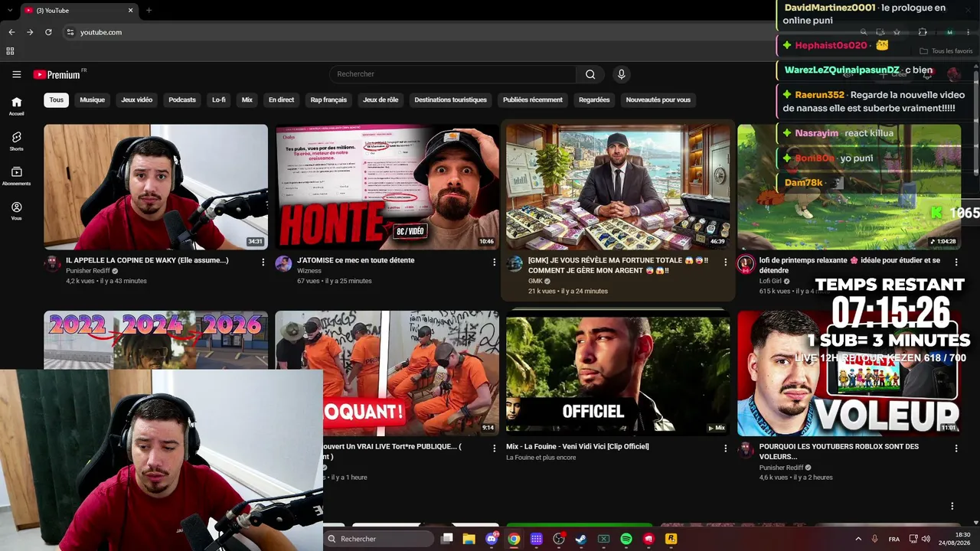Select the Jeux vidéo filter chip
The height and width of the screenshot is (551, 980).
tap(136, 99)
